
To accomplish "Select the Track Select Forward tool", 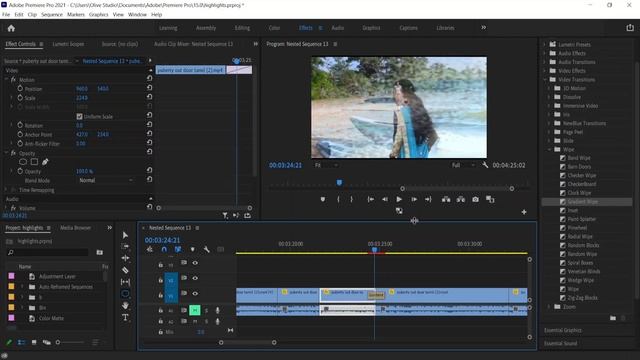I will coord(125,246).
